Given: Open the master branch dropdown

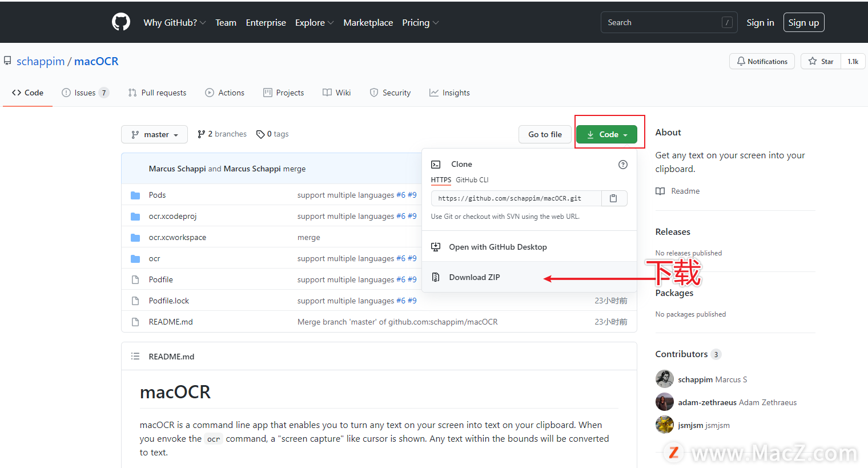Looking at the screenshot, I should click(154, 134).
